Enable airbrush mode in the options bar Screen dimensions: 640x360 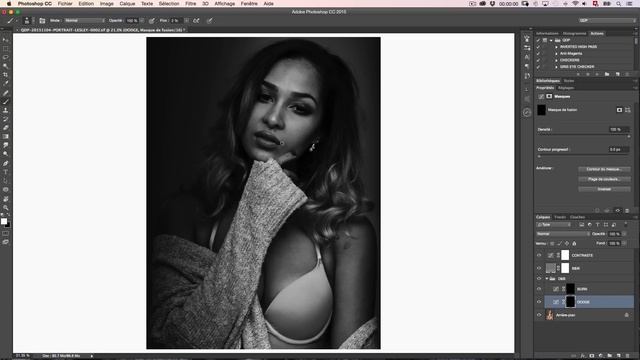196,20
